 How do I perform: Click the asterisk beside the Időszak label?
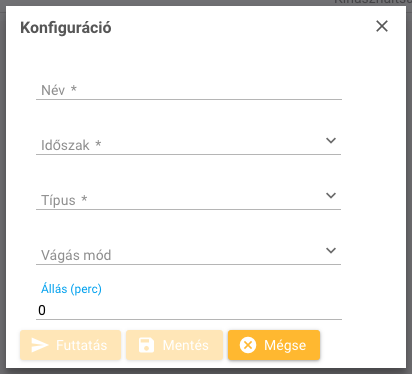click(98, 144)
